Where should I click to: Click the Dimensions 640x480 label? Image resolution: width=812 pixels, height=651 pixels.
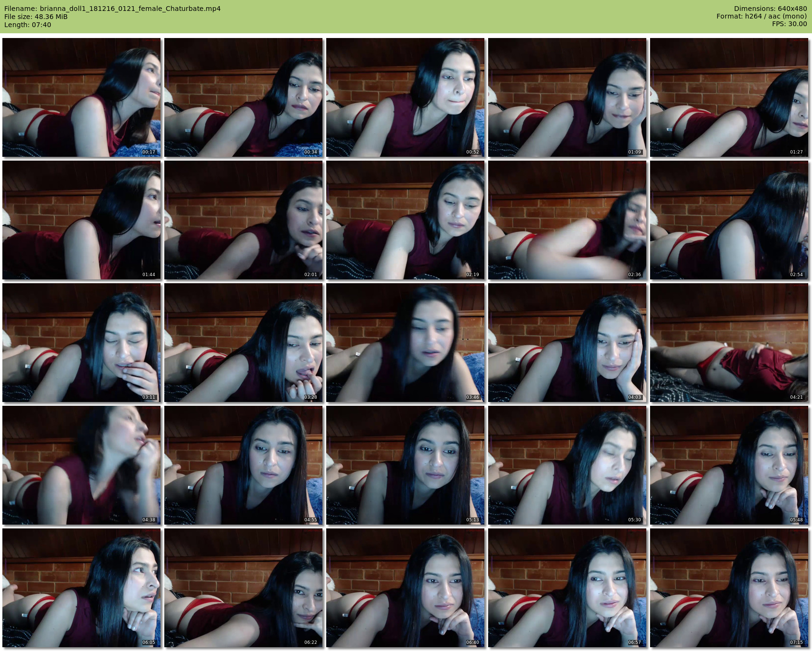click(x=770, y=9)
